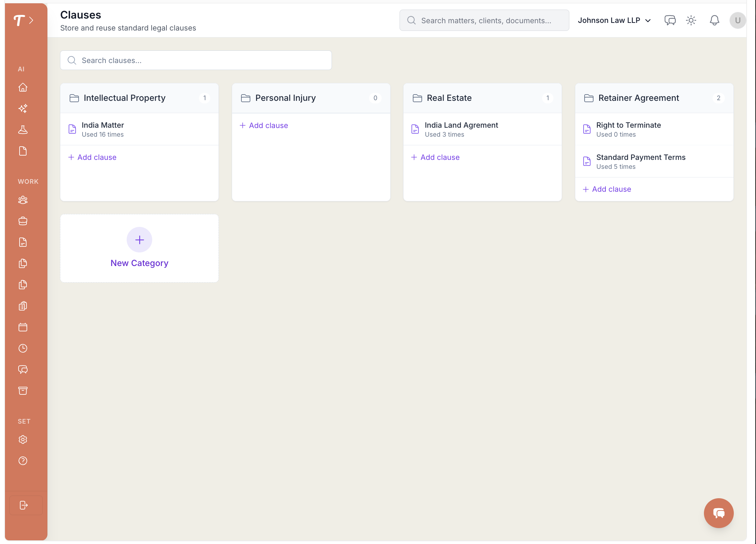Toggle light/dark theme sun icon

click(x=691, y=20)
